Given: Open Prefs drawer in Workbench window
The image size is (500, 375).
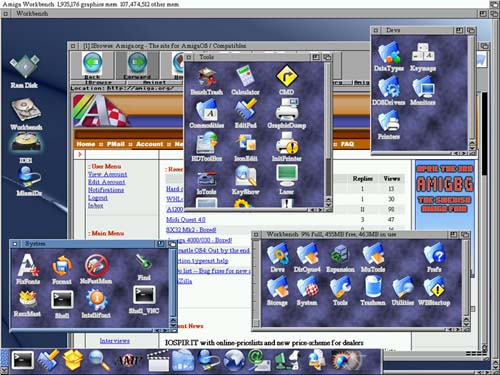Looking at the screenshot, I should pos(434,258).
